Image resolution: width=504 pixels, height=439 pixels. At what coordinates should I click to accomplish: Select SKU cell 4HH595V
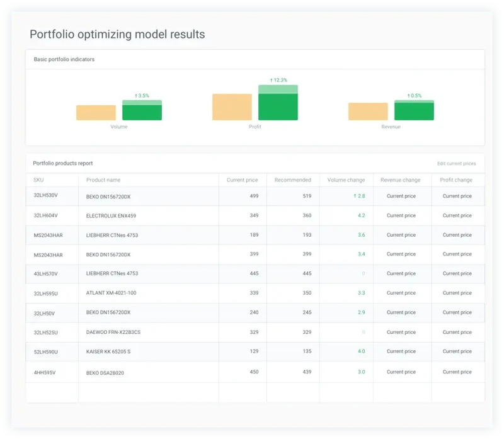pos(45,373)
